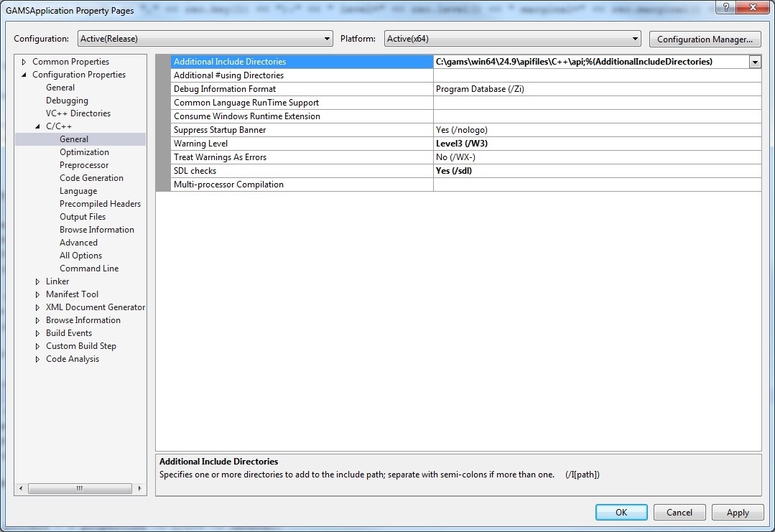The height and width of the screenshot is (532, 775).
Task: Click the Configuration Manager button
Action: click(705, 39)
